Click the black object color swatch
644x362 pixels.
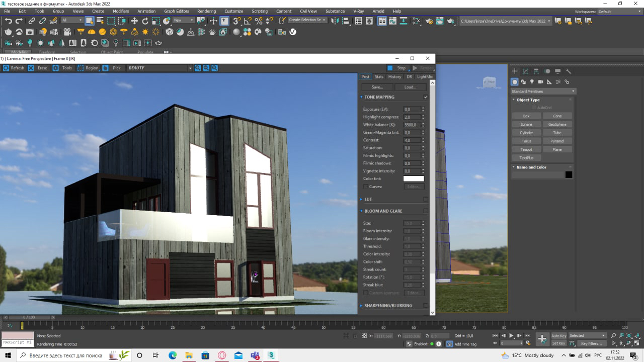569,175
